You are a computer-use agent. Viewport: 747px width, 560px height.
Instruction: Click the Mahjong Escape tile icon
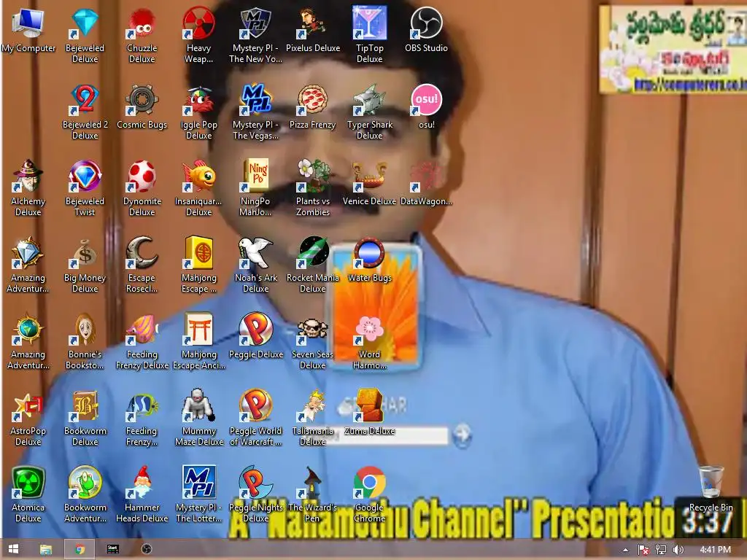coord(198,253)
